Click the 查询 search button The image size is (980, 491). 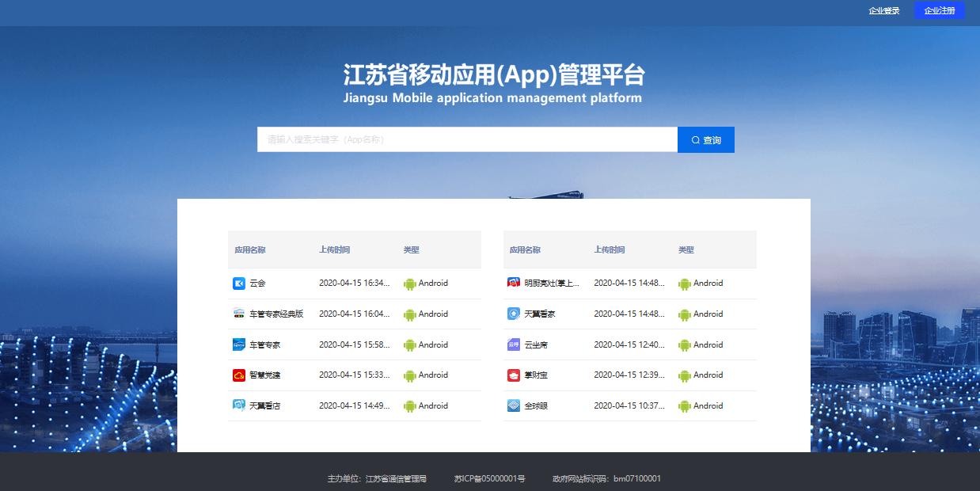705,139
